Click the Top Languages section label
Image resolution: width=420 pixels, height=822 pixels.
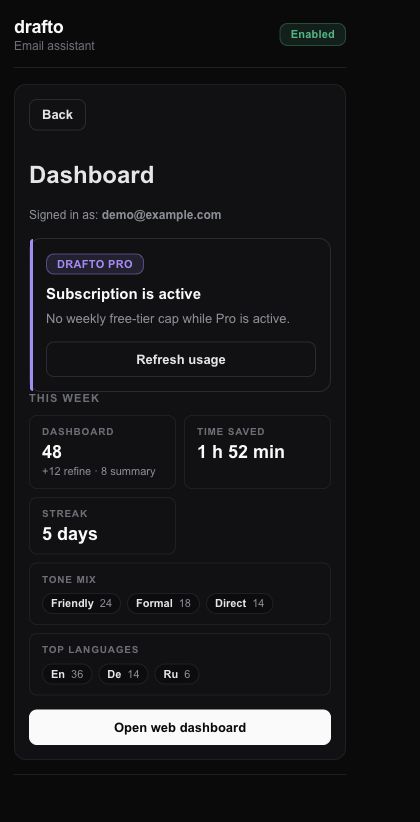coord(90,650)
